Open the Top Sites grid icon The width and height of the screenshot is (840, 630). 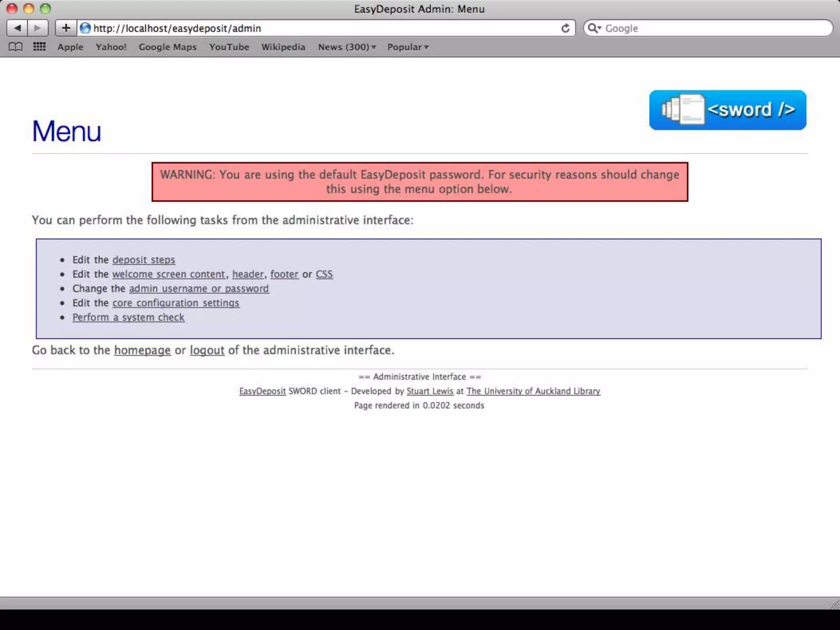tap(39, 47)
